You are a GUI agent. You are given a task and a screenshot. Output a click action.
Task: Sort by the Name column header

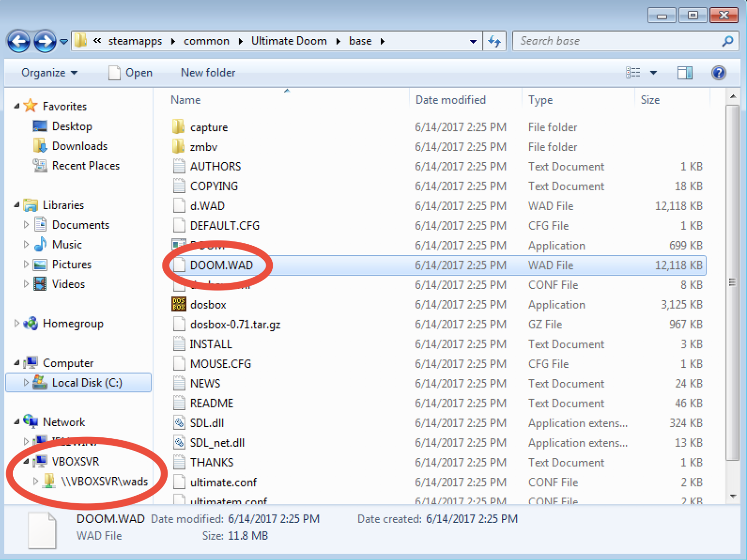click(x=185, y=100)
